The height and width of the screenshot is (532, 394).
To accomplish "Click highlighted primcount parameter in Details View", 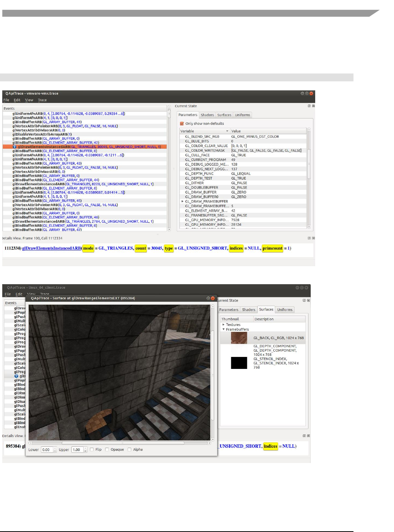I will click(272, 248).
